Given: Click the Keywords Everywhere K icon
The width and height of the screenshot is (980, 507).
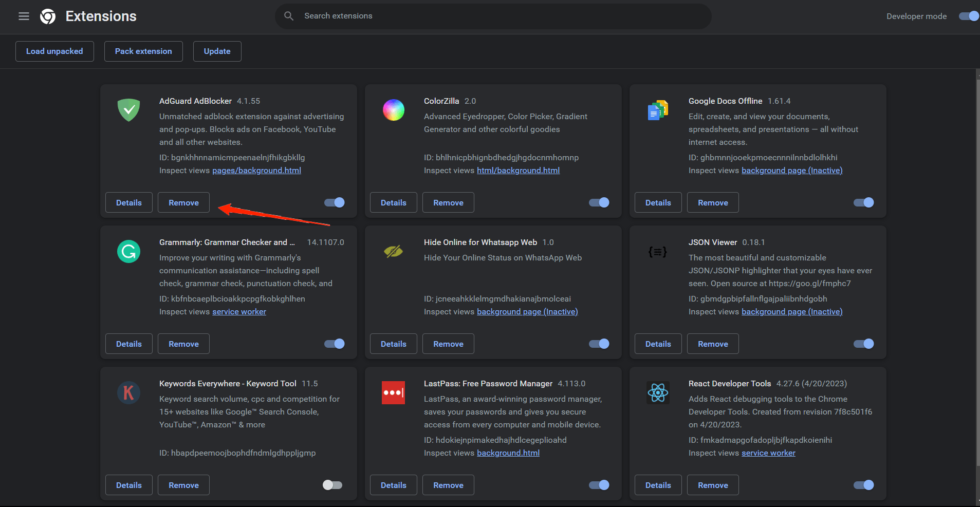Looking at the screenshot, I should point(128,392).
